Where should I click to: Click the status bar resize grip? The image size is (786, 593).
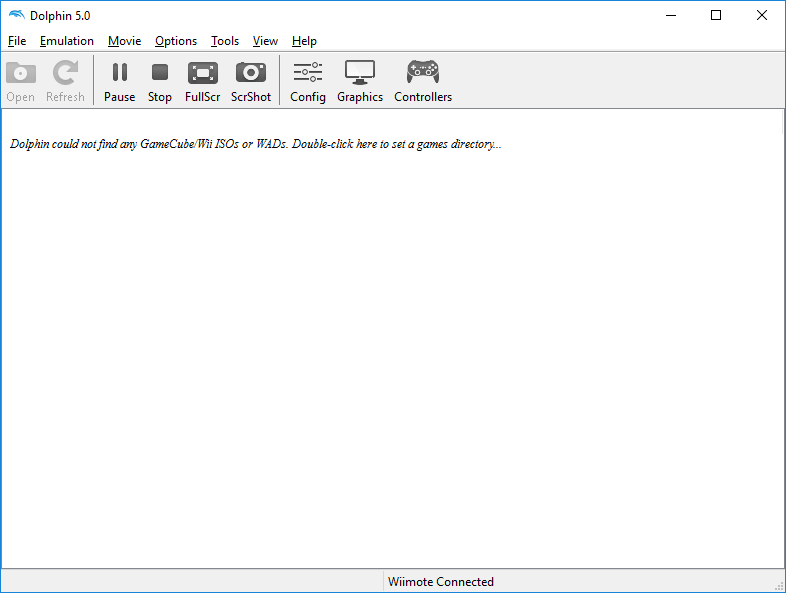pyautogui.click(x=779, y=586)
